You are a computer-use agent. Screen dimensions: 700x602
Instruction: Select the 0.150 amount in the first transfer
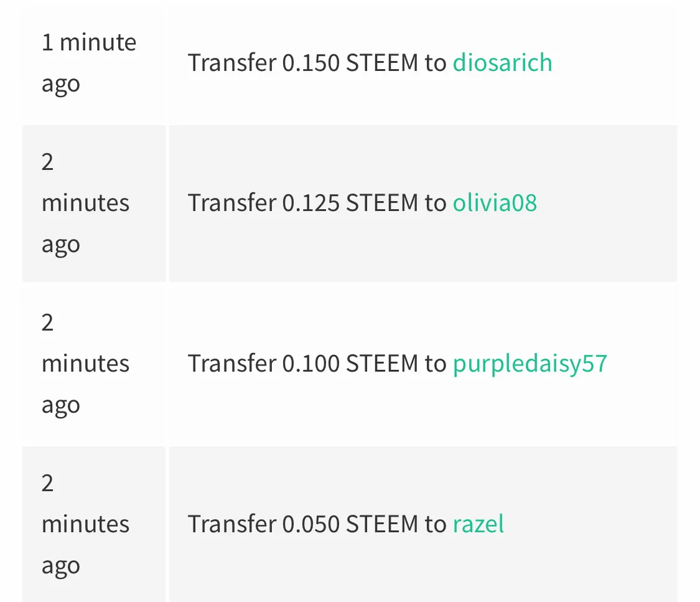310,62
